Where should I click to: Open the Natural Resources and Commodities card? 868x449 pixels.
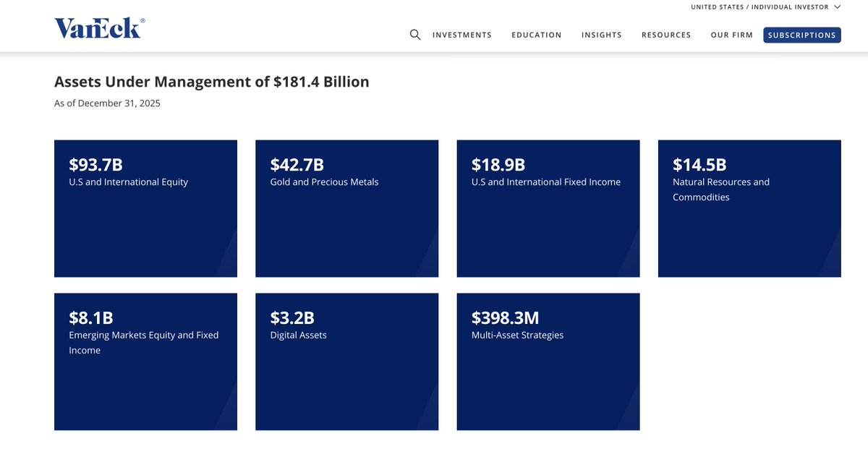pos(749,208)
